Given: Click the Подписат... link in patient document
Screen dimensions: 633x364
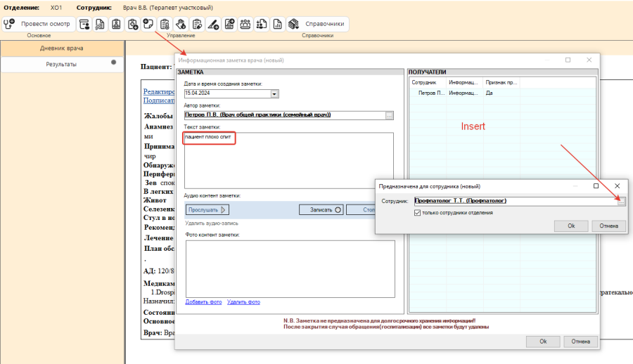Looking at the screenshot, I should coord(159,100).
